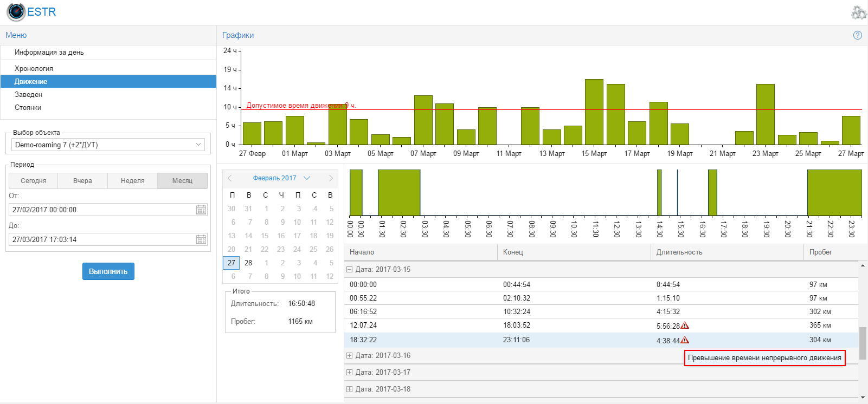Open the Demo-roaming 7 object dropdown
This screenshot has height=404, width=868.
108,145
